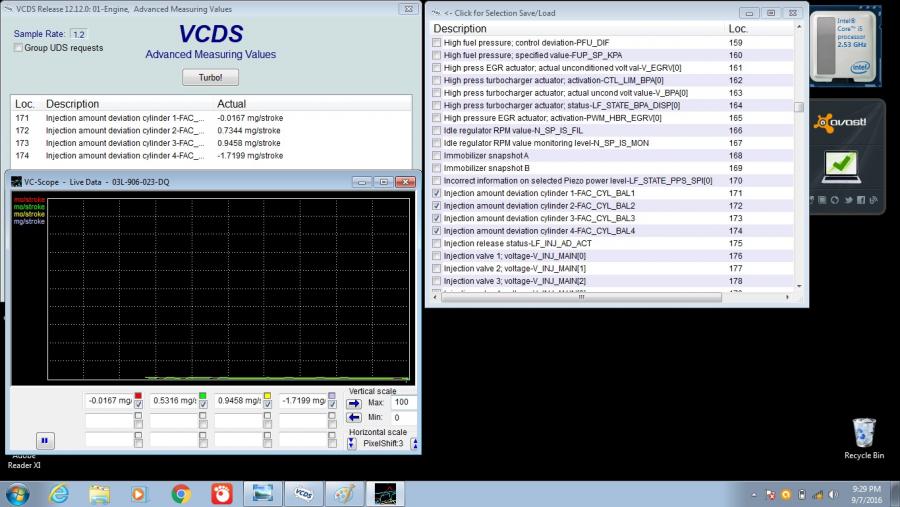
Task: Open the Windows Start menu
Action: [18, 493]
